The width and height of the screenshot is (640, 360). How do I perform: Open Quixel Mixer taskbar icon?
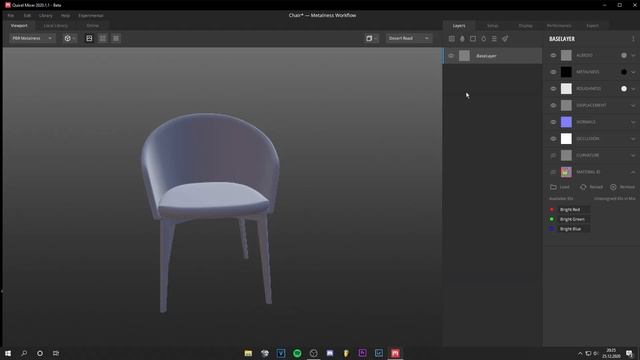tap(395, 353)
